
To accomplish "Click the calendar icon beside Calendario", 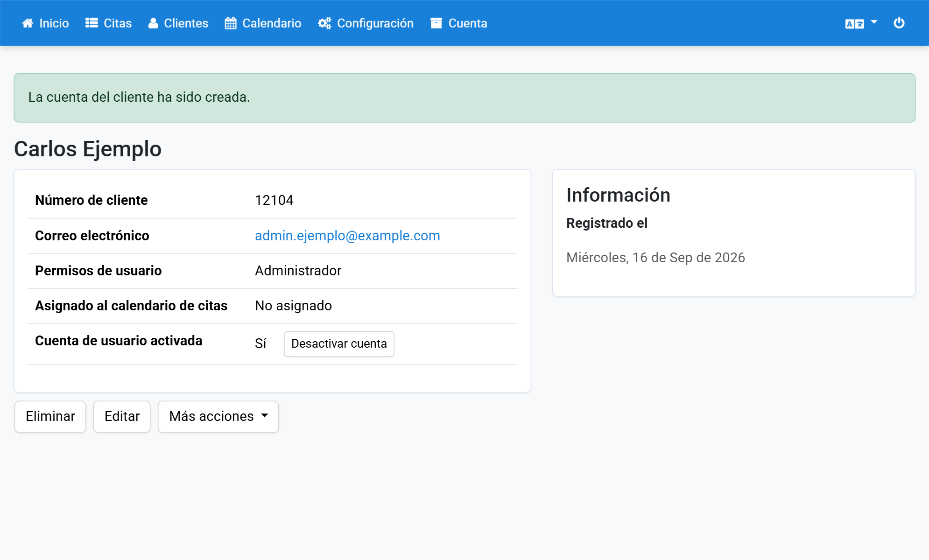I will tap(231, 23).
